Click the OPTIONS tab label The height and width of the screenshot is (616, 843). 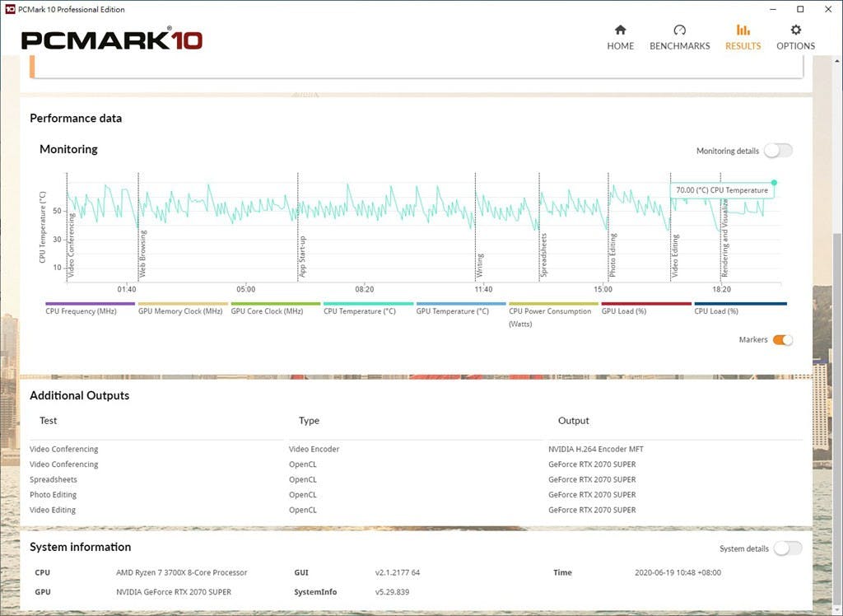[796, 46]
